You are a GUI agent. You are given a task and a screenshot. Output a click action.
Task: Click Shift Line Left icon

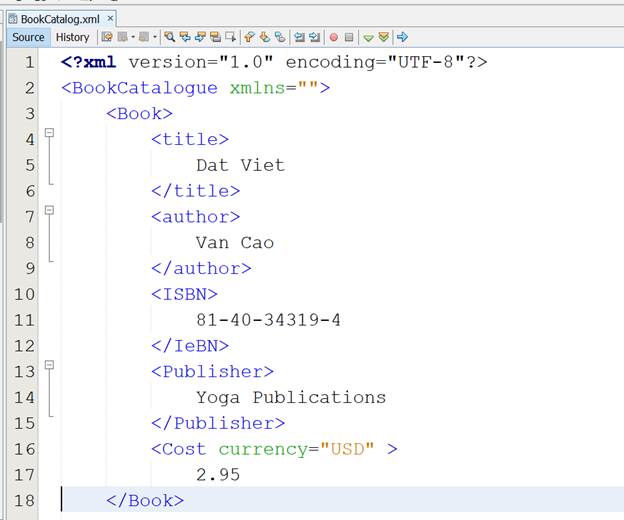pyautogui.click(x=299, y=37)
